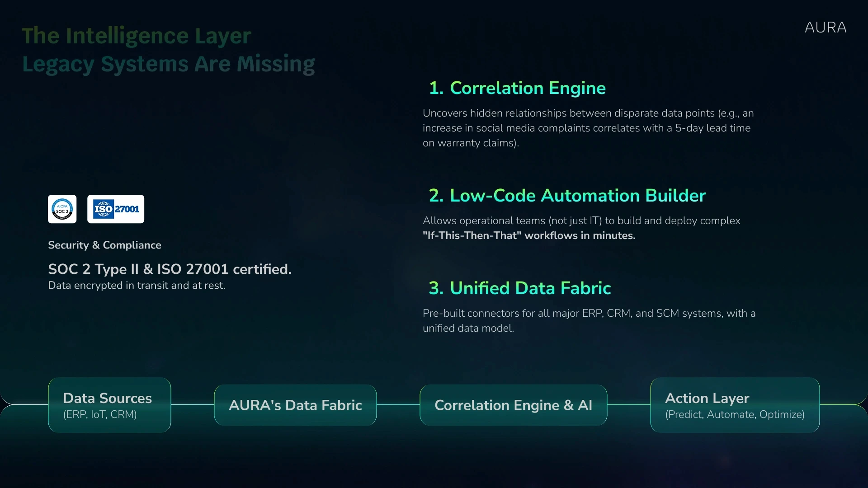Click the 'Security & Compliance' label
Image resolution: width=868 pixels, height=488 pixels.
coord(104,245)
